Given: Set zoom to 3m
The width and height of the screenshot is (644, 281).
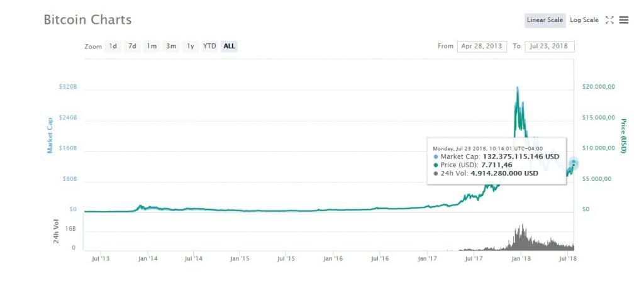Looking at the screenshot, I should [171, 47].
